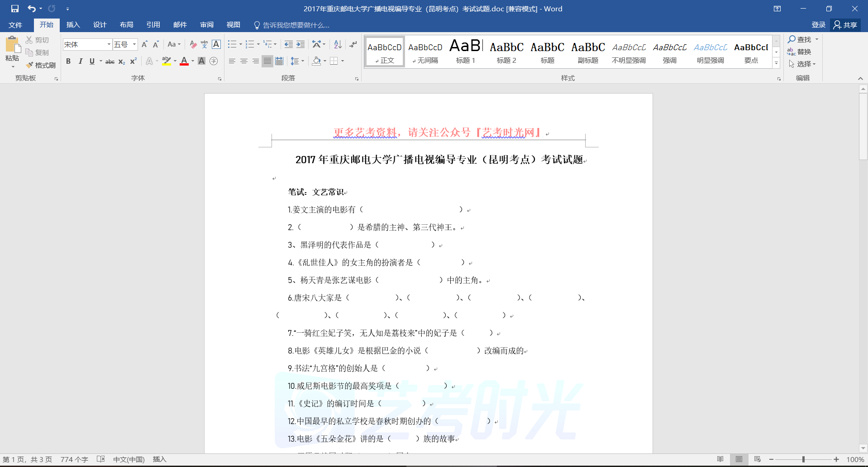Click the 共享 (Share) button

coord(845,25)
